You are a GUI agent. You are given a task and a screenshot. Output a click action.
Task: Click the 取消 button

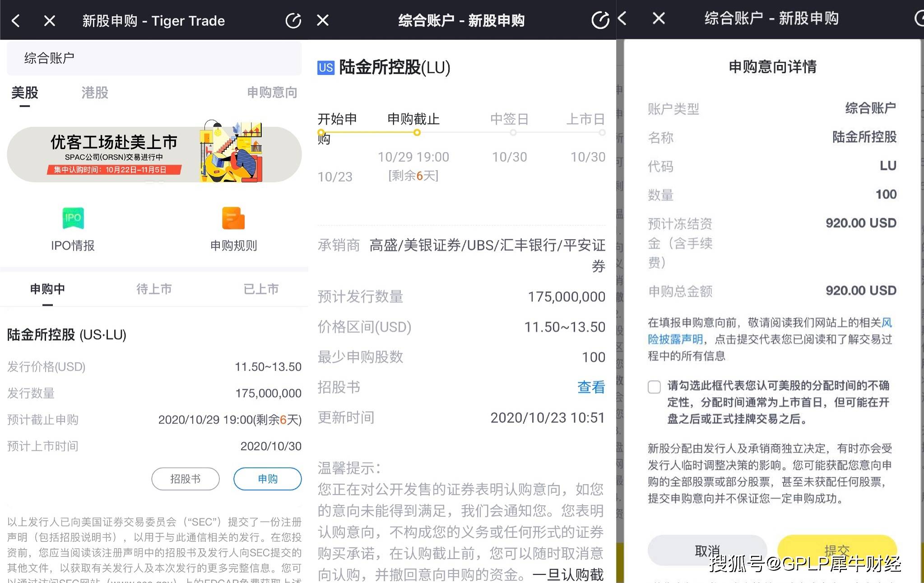[x=707, y=550]
